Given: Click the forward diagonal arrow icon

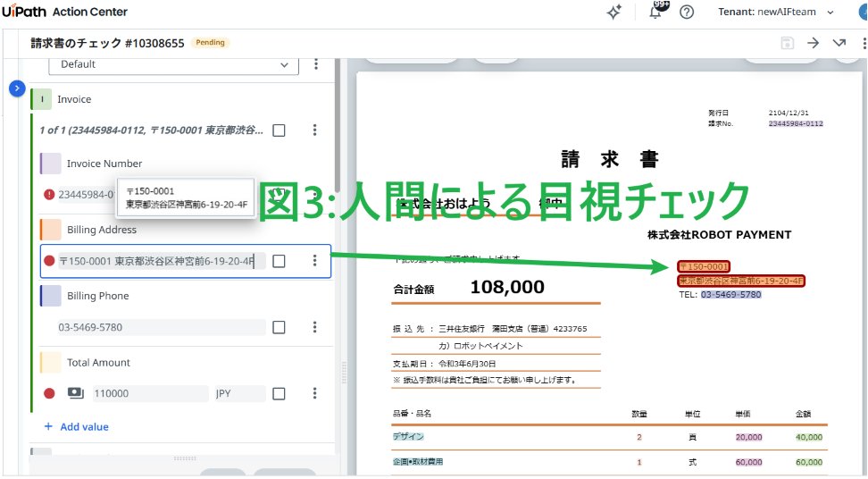Looking at the screenshot, I should [839, 43].
